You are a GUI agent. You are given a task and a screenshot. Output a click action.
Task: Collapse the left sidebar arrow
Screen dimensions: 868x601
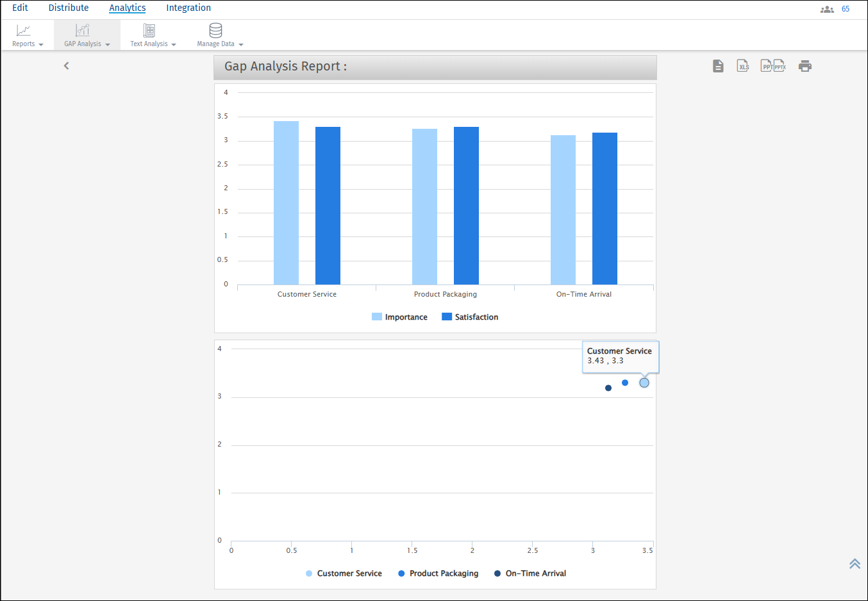tap(66, 65)
